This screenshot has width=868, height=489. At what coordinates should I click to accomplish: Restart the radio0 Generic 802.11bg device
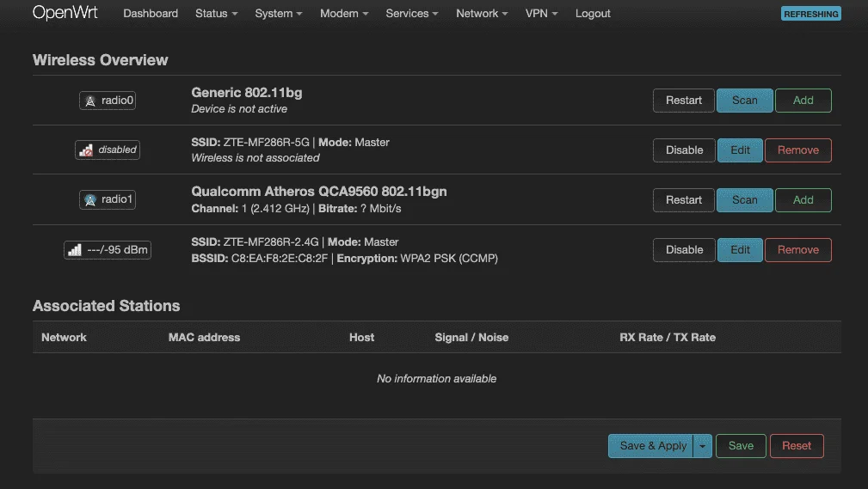click(x=684, y=101)
